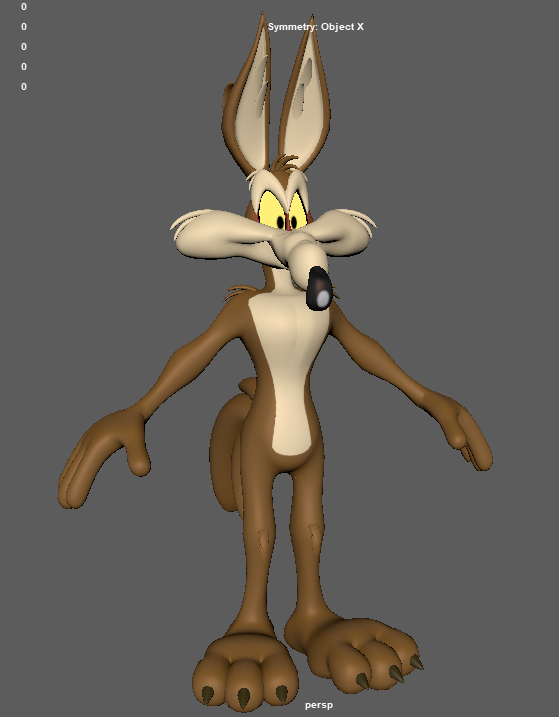Select the coyote's black nose

pyautogui.click(x=319, y=289)
